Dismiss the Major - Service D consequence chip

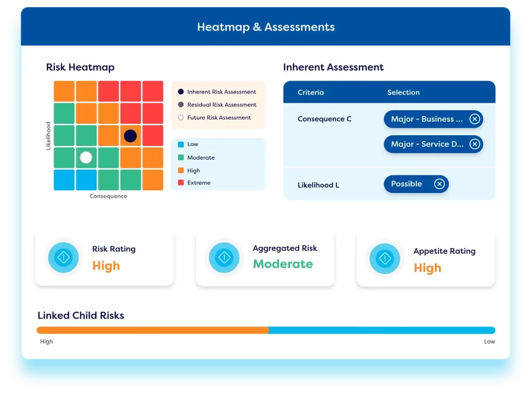click(x=475, y=144)
